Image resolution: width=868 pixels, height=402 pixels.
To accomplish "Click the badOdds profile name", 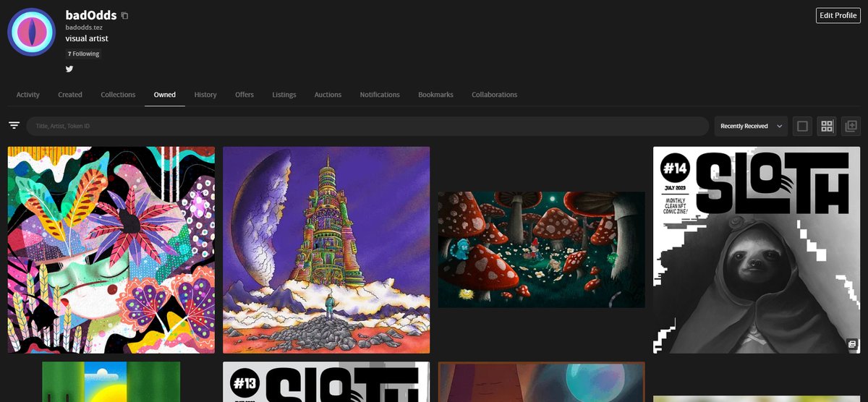I will pos(91,15).
